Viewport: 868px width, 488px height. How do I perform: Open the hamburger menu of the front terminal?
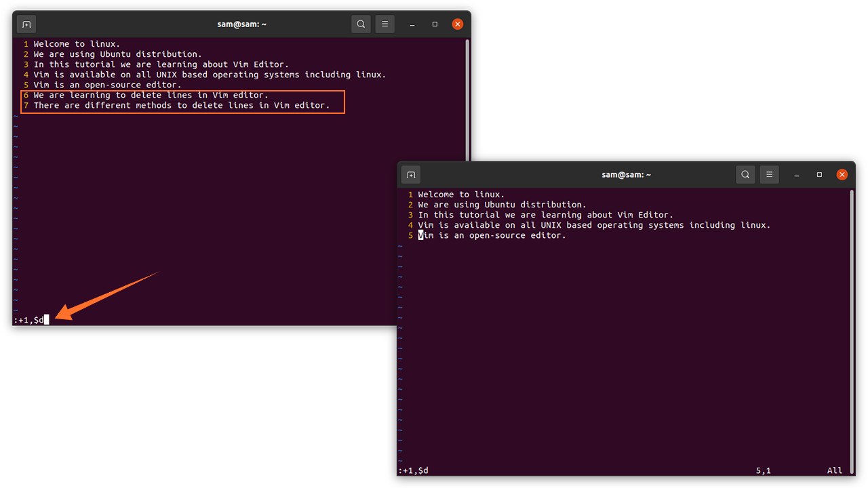769,174
